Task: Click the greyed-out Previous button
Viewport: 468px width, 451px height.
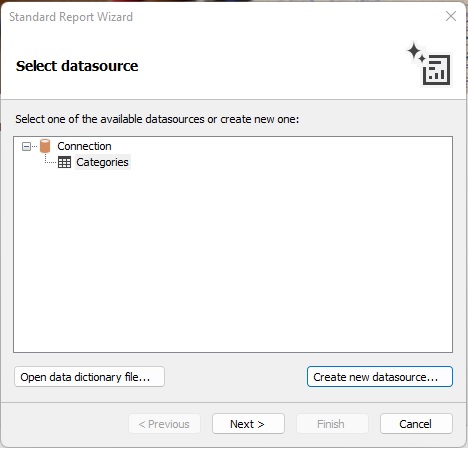Action: click(164, 424)
